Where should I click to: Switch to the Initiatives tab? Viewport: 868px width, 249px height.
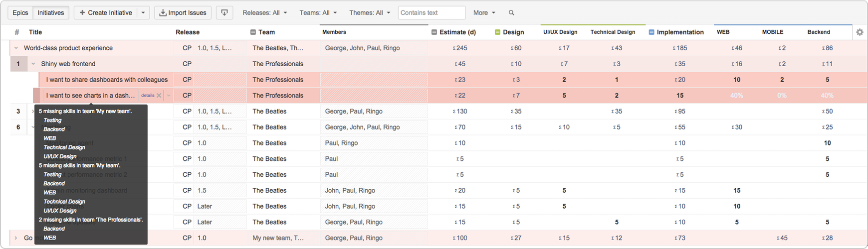(51, 12)
